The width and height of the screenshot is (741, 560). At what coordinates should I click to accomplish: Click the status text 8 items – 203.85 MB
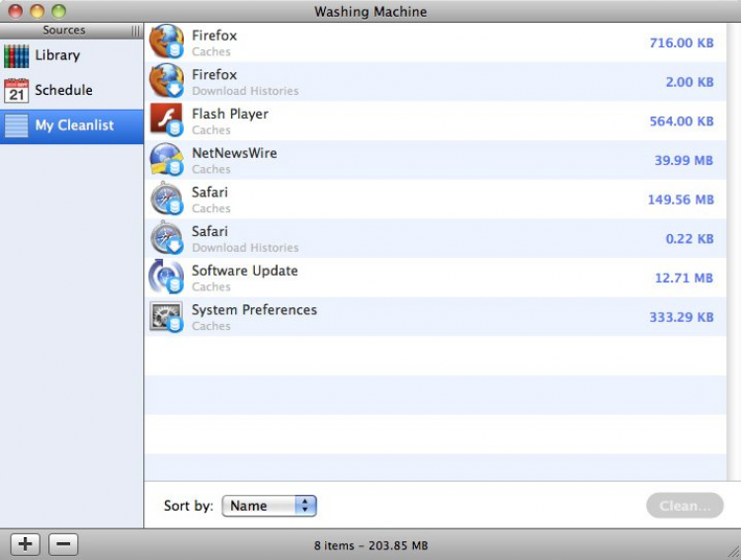point(370,546)
